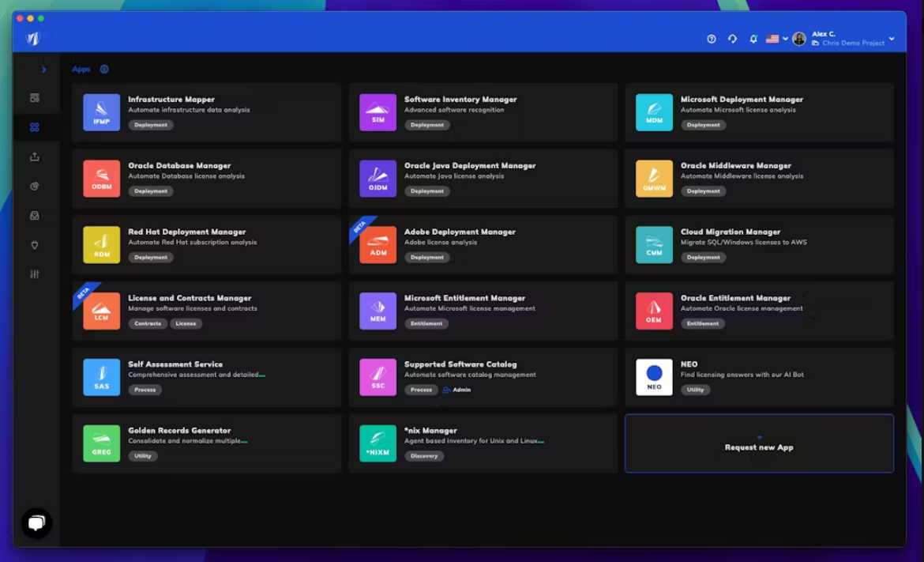Select the Cloud Migration Manager CMM icon
This screenshot has height=562, width=924.
point(654,245)
